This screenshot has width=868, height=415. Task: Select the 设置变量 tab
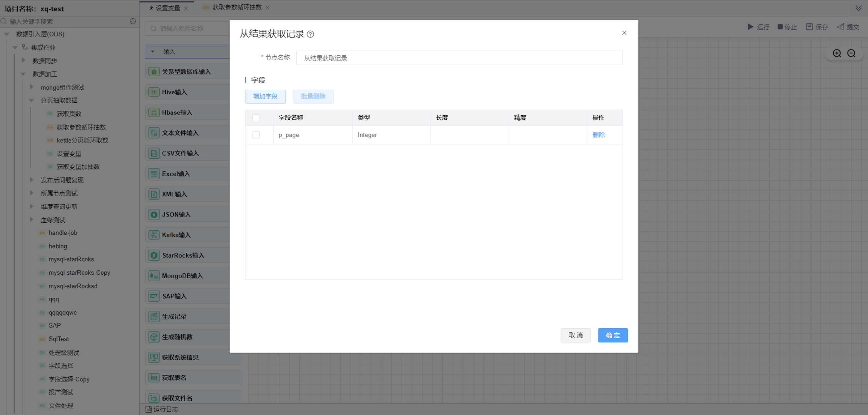(x=167, y=8)
